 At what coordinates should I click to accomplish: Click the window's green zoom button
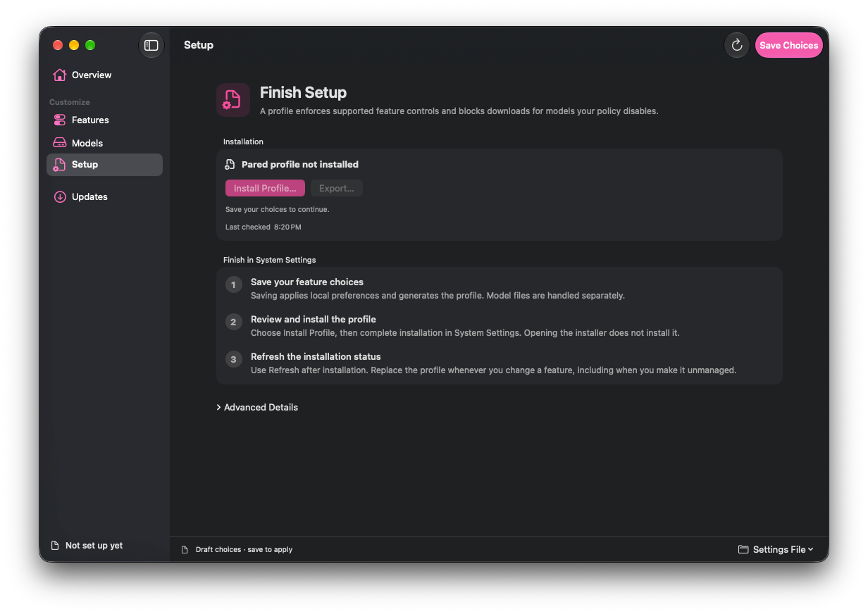click(90, 45)
